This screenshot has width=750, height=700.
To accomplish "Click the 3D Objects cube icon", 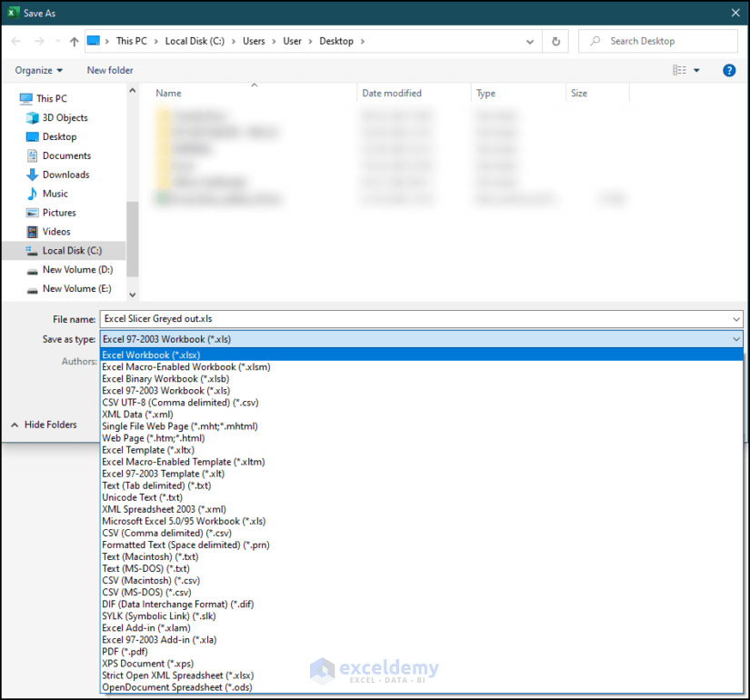I will (x=32, y=117).
